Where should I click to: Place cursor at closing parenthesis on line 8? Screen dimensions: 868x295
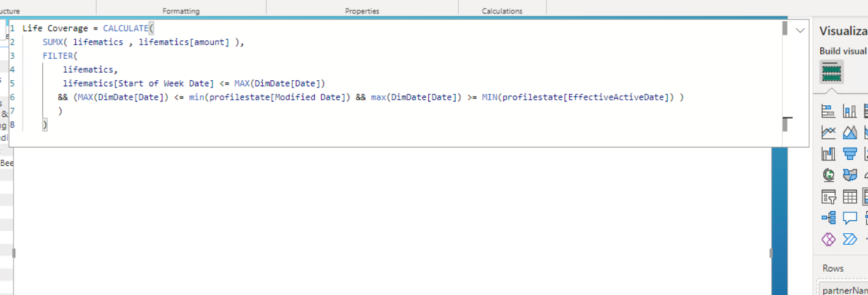[x=45, y=125]
